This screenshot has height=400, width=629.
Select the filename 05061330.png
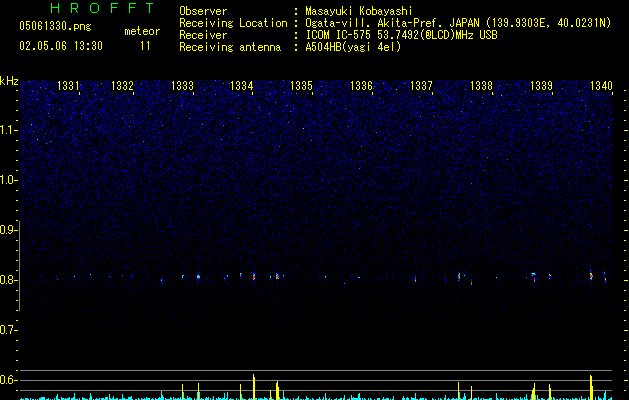(55, 26)
